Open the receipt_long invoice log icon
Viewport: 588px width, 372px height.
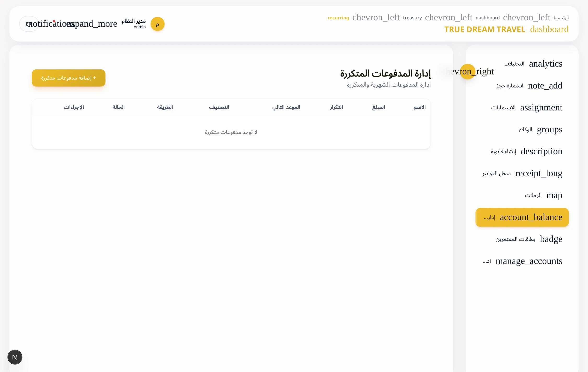539,173
